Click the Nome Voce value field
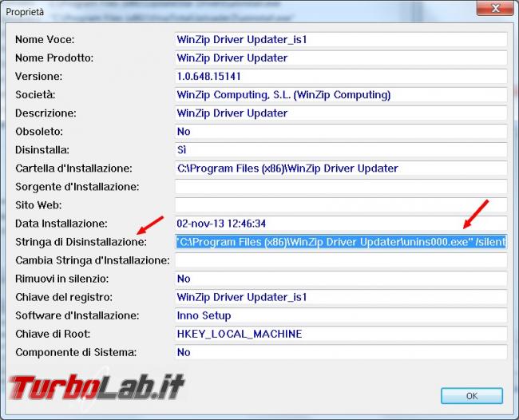Image resolution: width=519 pixels, height=420 pixels. 341,40
